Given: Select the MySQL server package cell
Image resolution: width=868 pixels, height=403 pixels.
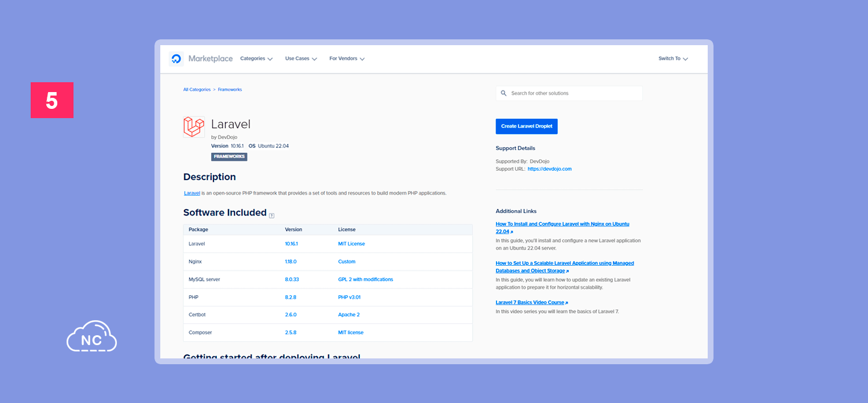Looking at the screenshot, I should click(204, 279).
